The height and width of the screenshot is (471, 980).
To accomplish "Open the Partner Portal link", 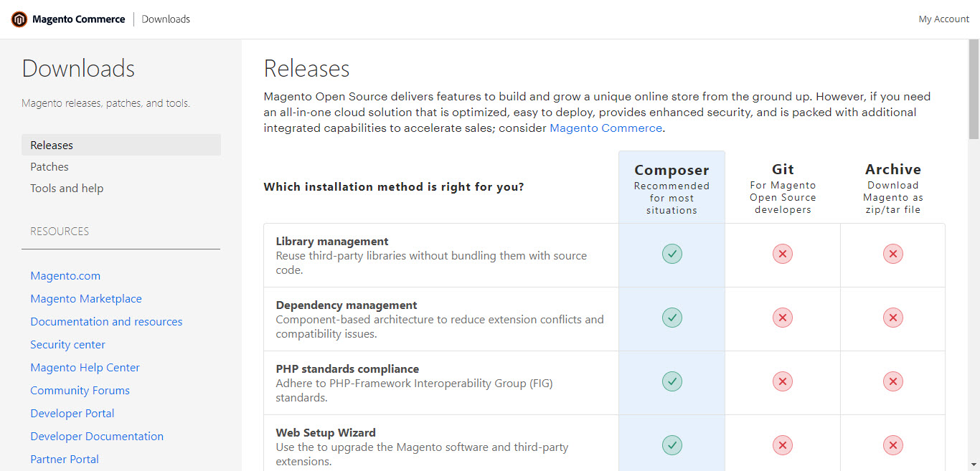I will [x=65, y=460].
